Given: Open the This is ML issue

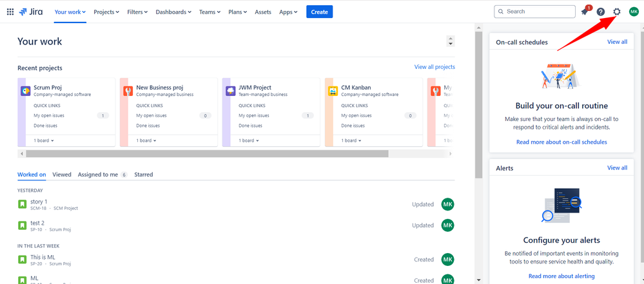Looking at the screenshot, I should [x=43, y=257].
